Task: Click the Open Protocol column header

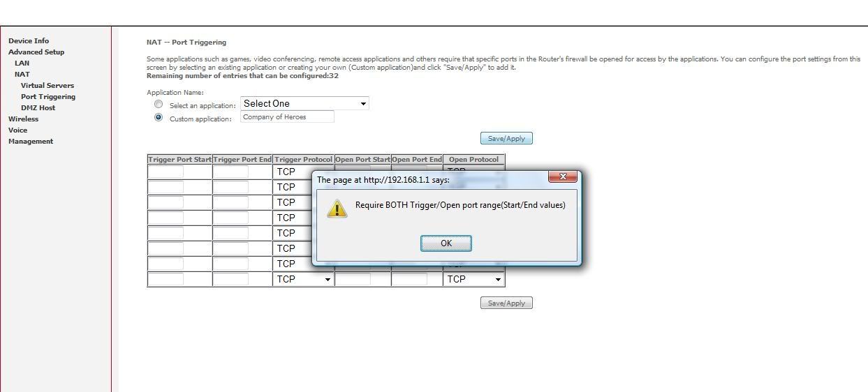Action: [x=473, y=160]
